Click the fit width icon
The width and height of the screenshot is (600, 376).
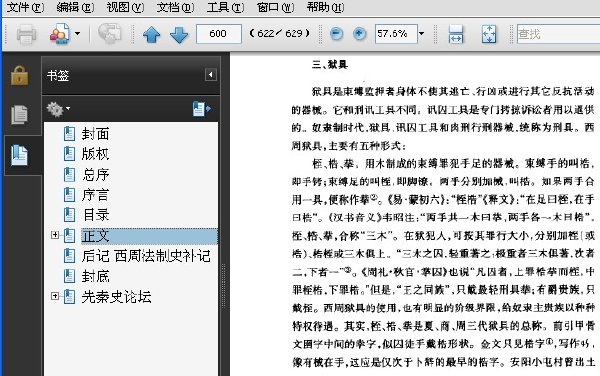(x=456, y=34)
